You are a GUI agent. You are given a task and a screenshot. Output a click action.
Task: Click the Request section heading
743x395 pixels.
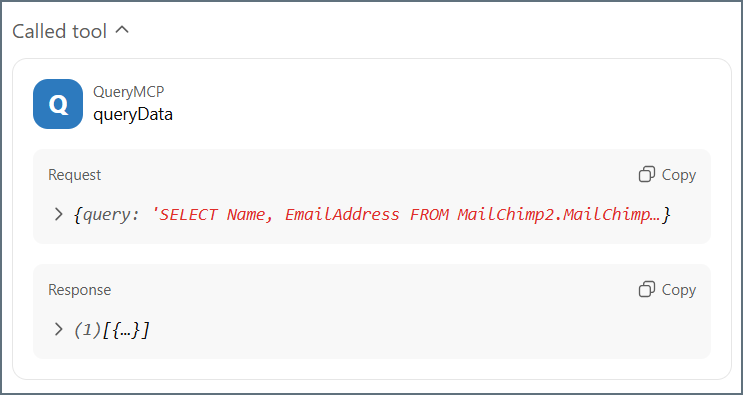click(x=74, y=175)
